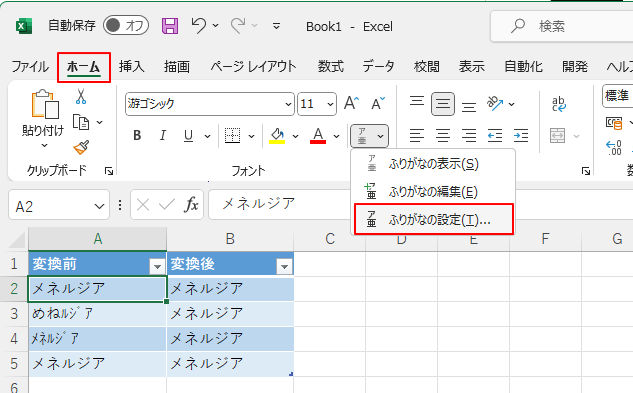Screen dimensions: 633x393
Task: Switch to the 校閲 tab
Action: point(427,67)
